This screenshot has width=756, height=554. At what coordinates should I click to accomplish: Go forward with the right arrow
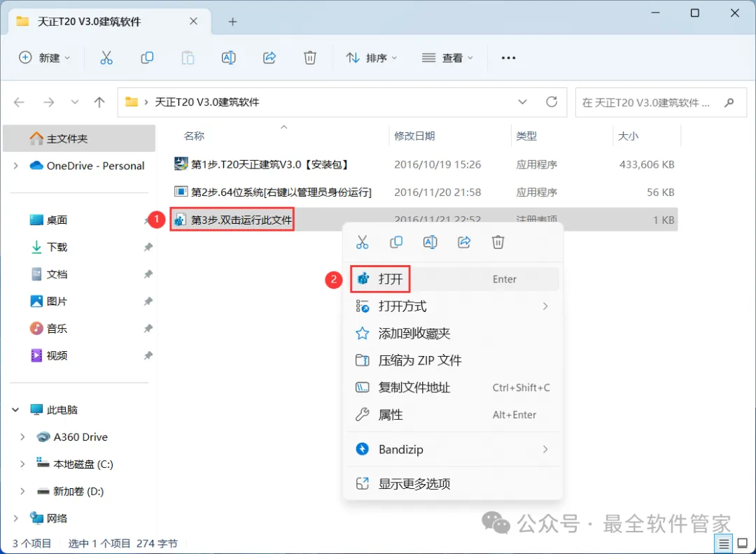[x=49, y=102]
